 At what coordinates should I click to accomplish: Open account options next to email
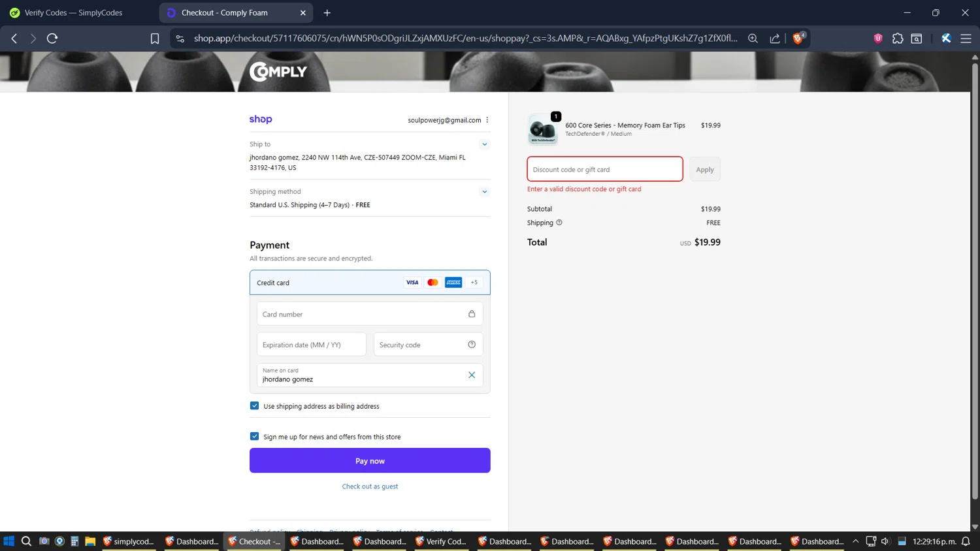[x=487, y=120]
